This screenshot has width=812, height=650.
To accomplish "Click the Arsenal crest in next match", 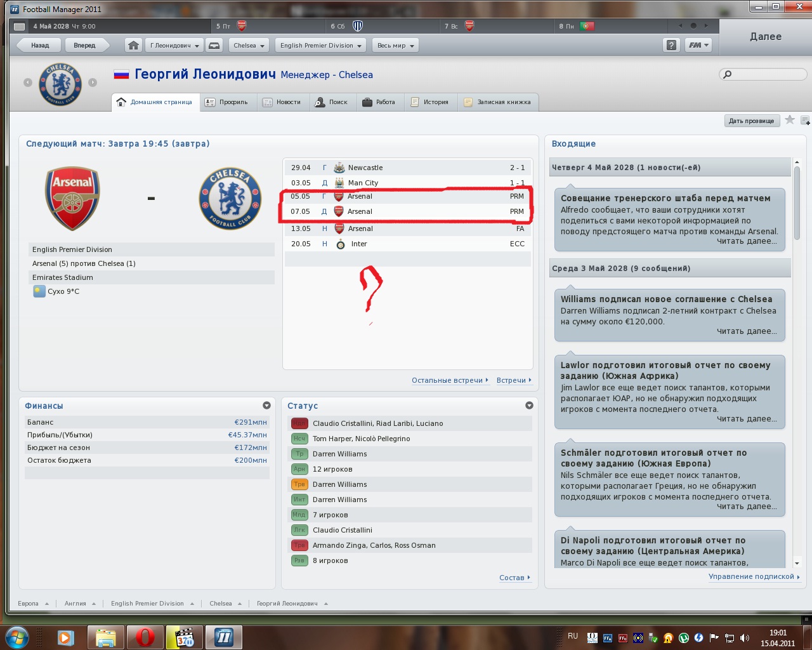I will tap(72, 198).
